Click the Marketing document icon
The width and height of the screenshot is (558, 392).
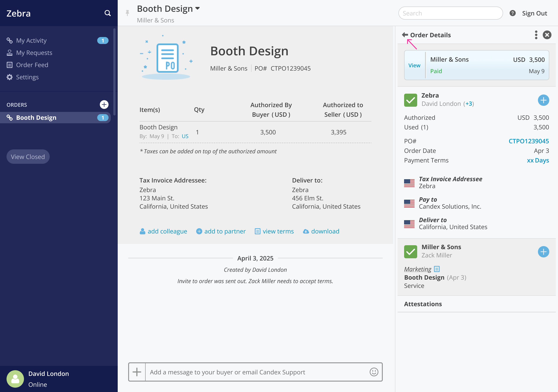437,269
